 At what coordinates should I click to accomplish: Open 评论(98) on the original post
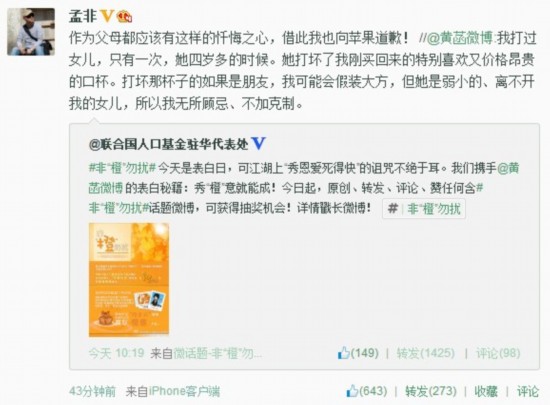pyautogui.click(x=498, y=353)
